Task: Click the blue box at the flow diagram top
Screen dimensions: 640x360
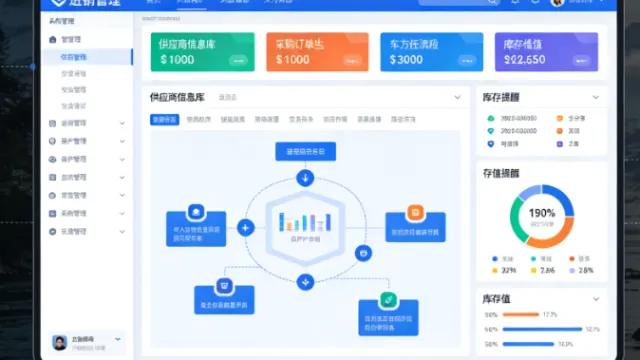Action: [x=305, y=151]
